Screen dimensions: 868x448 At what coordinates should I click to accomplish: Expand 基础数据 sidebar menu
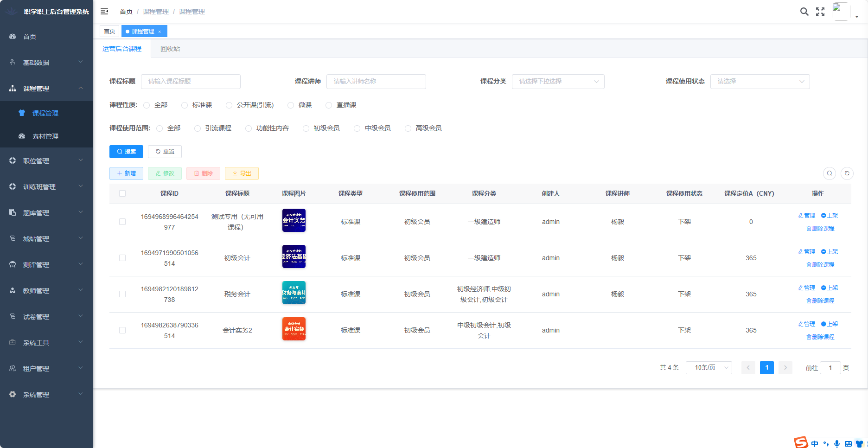pyautogui.click(x=46, y=62)
